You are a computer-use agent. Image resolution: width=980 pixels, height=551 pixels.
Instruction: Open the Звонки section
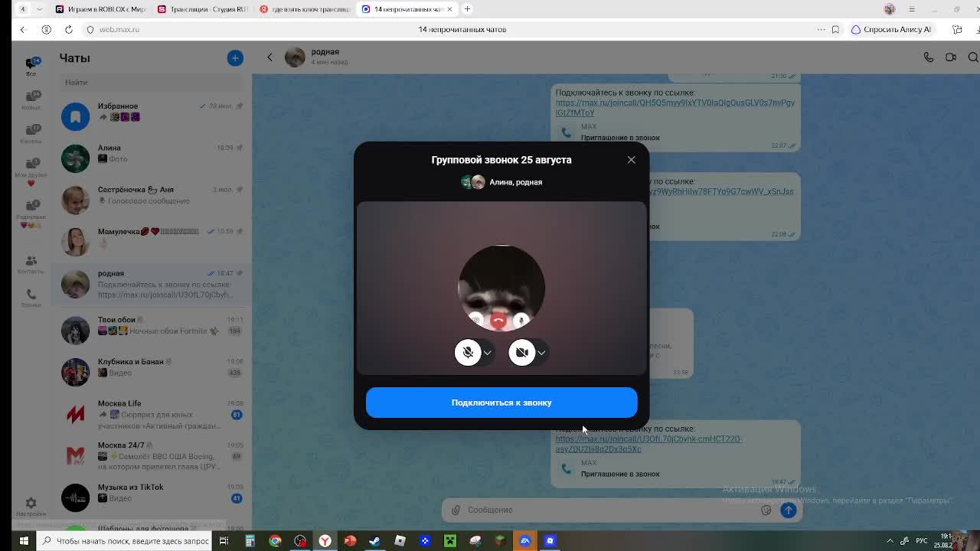(x=31, y=298)
